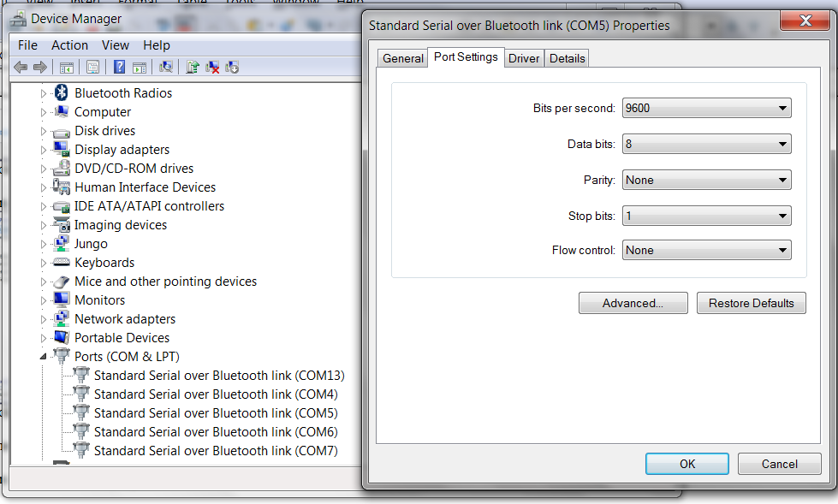This screenshot has width=838, height=504.
Task: Expand the Monitors tree node
Action: click(x=44, y=301)
